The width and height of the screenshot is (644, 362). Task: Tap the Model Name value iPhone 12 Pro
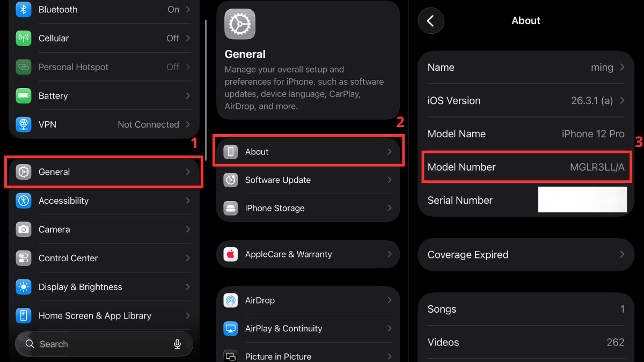(593, 134)
